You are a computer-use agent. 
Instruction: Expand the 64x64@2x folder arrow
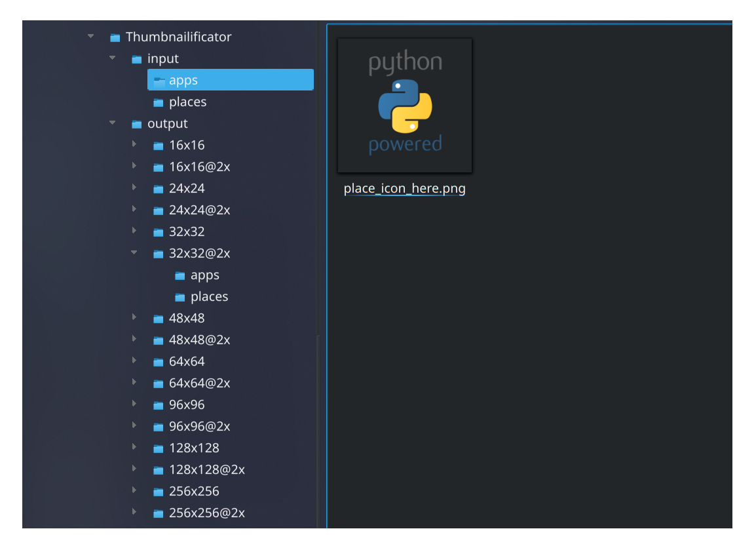point(134,383)
